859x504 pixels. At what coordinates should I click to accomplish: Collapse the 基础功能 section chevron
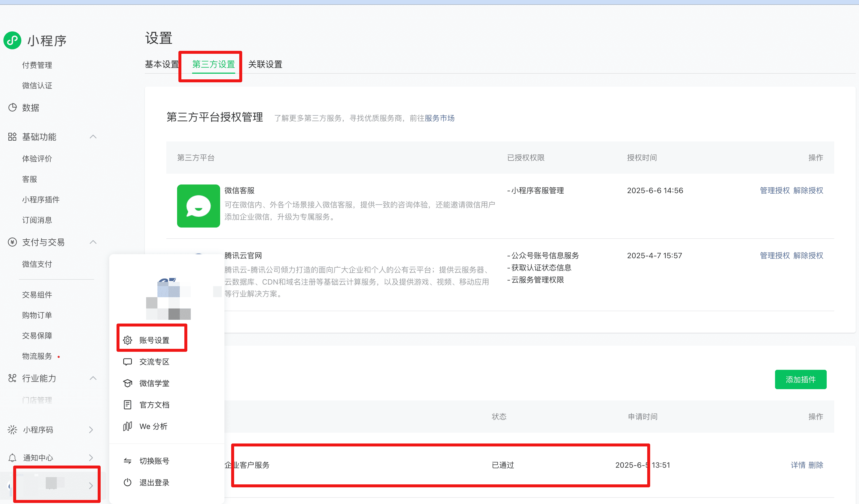click(x=93, y=137)
